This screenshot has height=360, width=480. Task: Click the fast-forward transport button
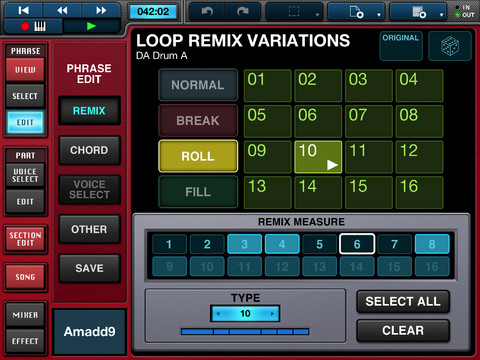pos(101,10)
